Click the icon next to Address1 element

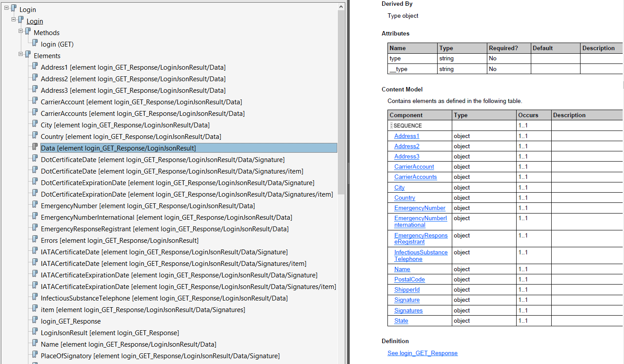click(35, 66)
